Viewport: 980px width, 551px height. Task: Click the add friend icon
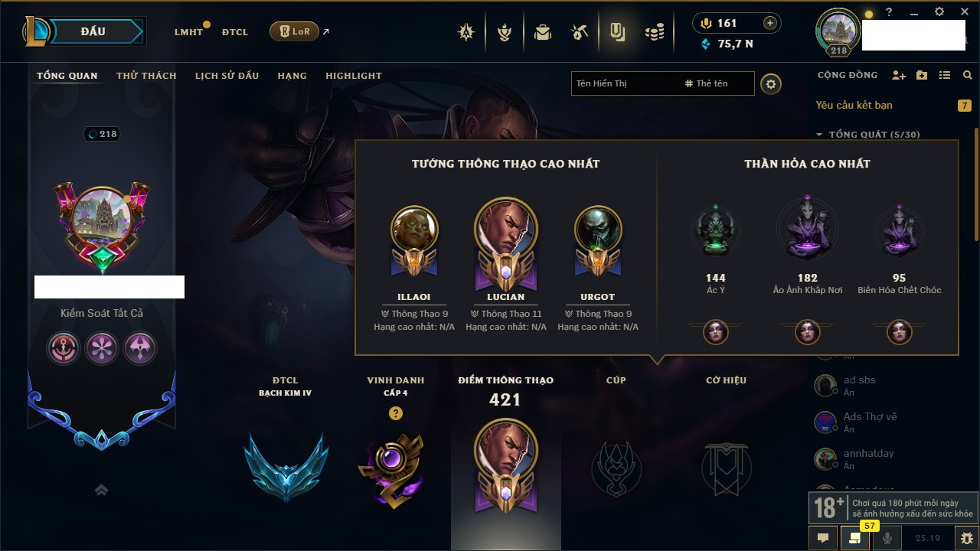[x=899, y=75]
